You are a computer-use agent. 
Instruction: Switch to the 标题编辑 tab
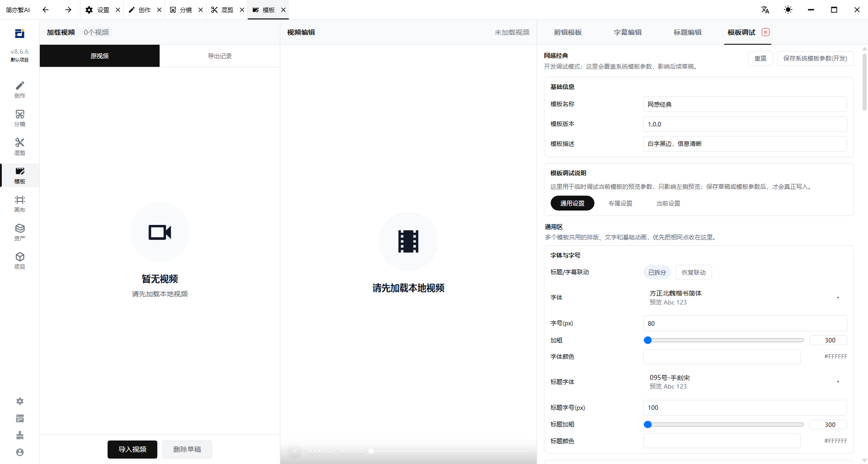pyautogui.click(x=688, y=32)
